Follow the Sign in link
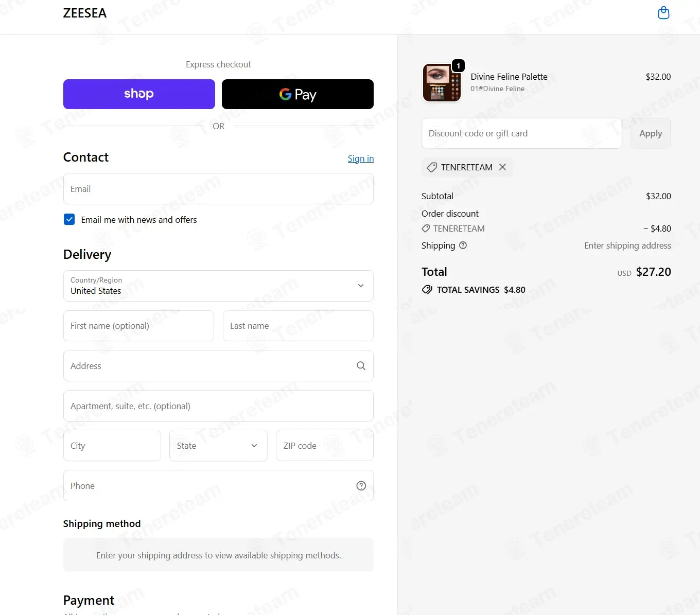Screen dimensions: 700x615 tap(361, 159)
